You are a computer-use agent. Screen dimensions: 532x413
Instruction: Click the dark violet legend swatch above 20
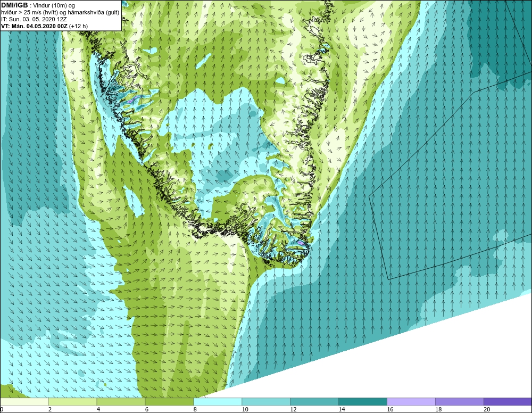(508, 402)
